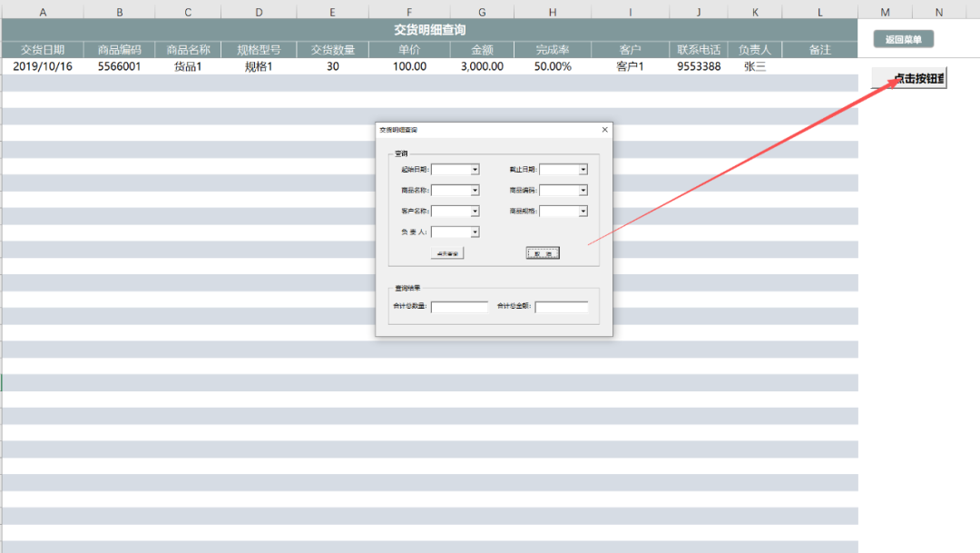Image resolution: width=980 pixels, height=553 pixels.
Task: Expand the 商品规格 dropdown arrow
Action: click(x=583, y=212)
